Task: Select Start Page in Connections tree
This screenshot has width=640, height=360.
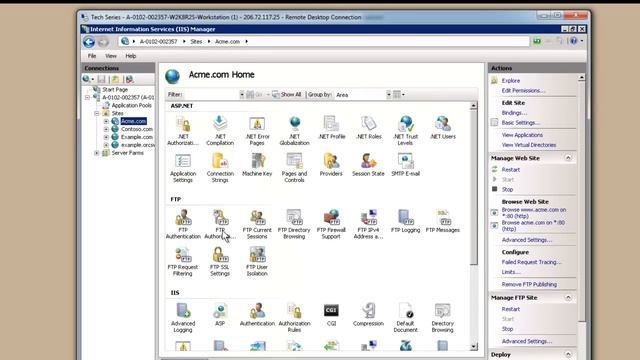Action: click(115, 89)
